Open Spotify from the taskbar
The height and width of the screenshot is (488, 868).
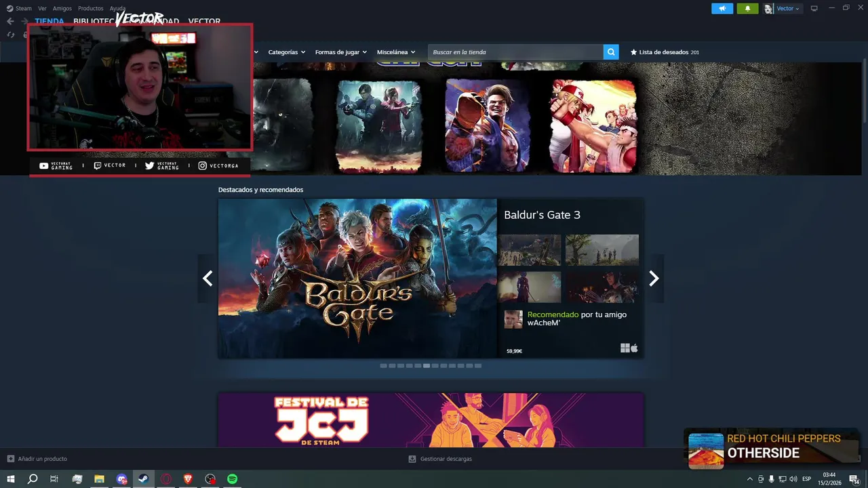tap(233, 479)
